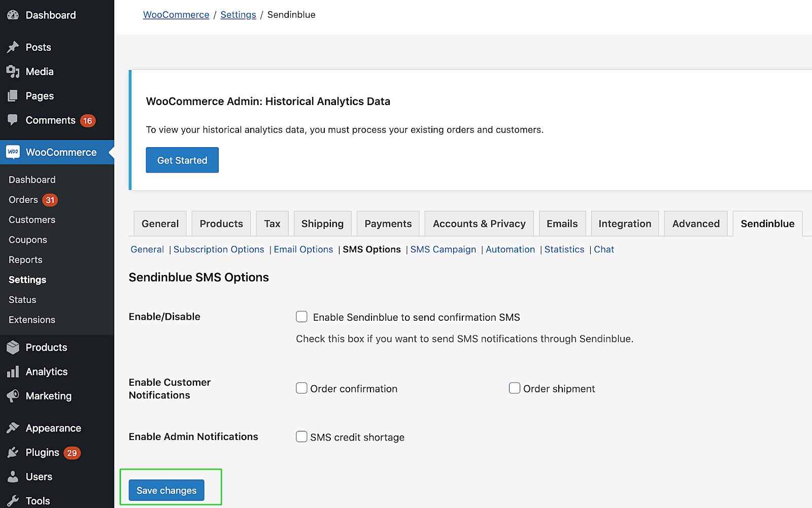
Task: Open the General settings tab
Action: (160, 224)
